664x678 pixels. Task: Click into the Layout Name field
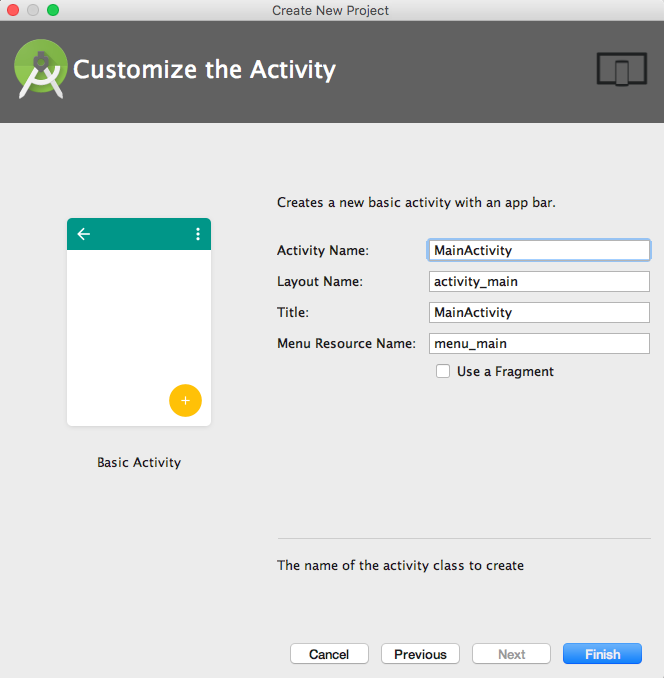coord(539,281)
